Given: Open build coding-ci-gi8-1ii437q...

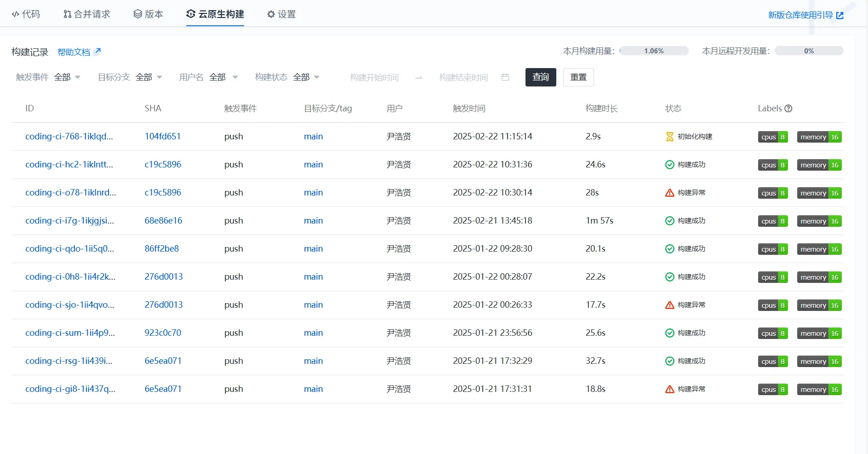Looking at the screenshot, I should tap(70, 389).
